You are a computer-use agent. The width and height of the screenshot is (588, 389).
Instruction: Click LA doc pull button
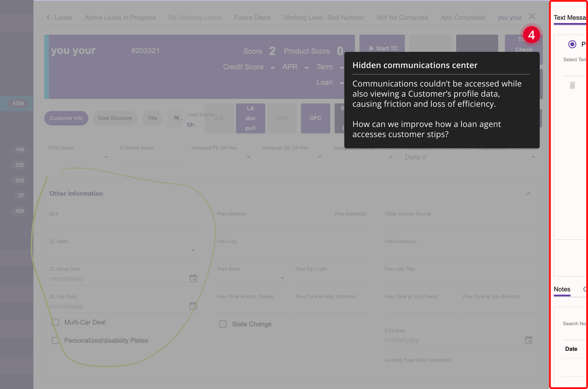coord(250,118)
